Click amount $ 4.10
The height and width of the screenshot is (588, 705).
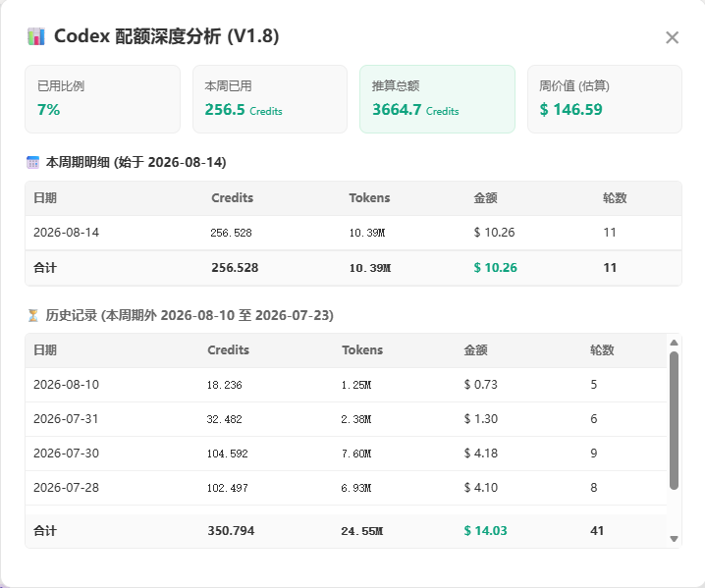[481, 488]
